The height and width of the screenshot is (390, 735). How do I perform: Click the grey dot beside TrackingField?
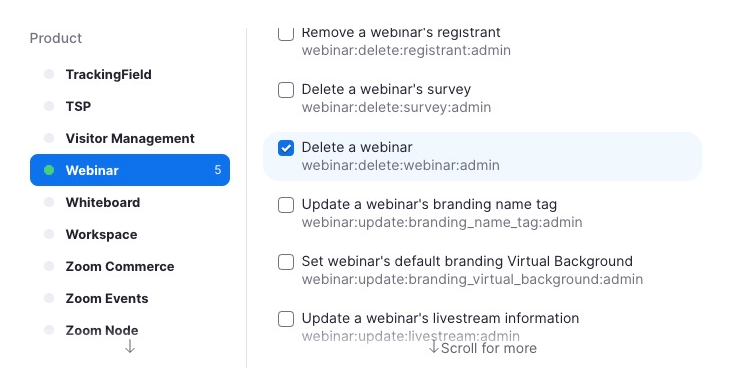pos(49,74)
